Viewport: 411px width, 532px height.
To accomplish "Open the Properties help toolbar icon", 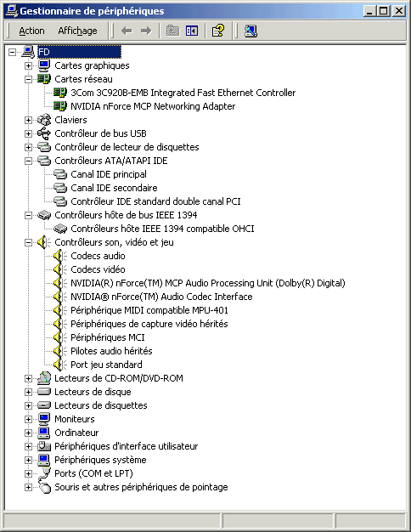I will pyautogui.click(x=218, y=31).
